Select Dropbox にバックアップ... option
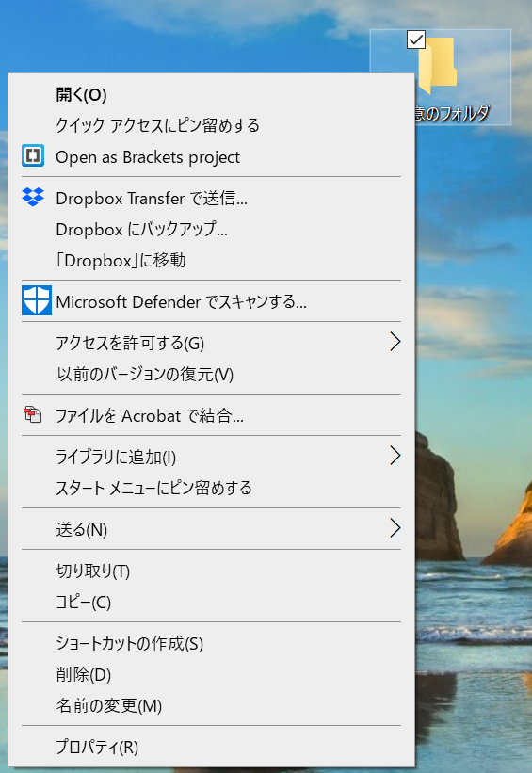 pyautogui.click(x=212, y=229)
